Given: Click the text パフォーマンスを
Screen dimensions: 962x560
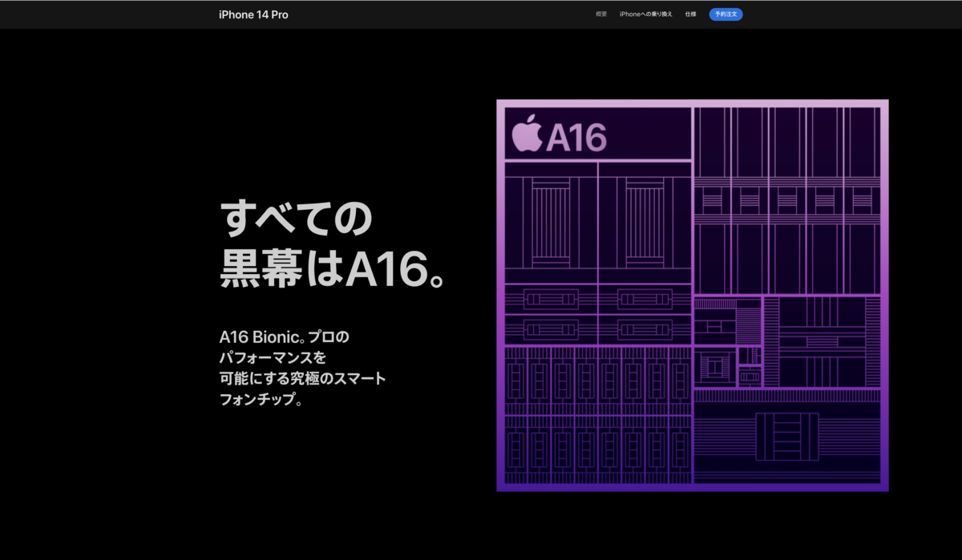Looking at the screenshot, I should (x=273, y=357).
